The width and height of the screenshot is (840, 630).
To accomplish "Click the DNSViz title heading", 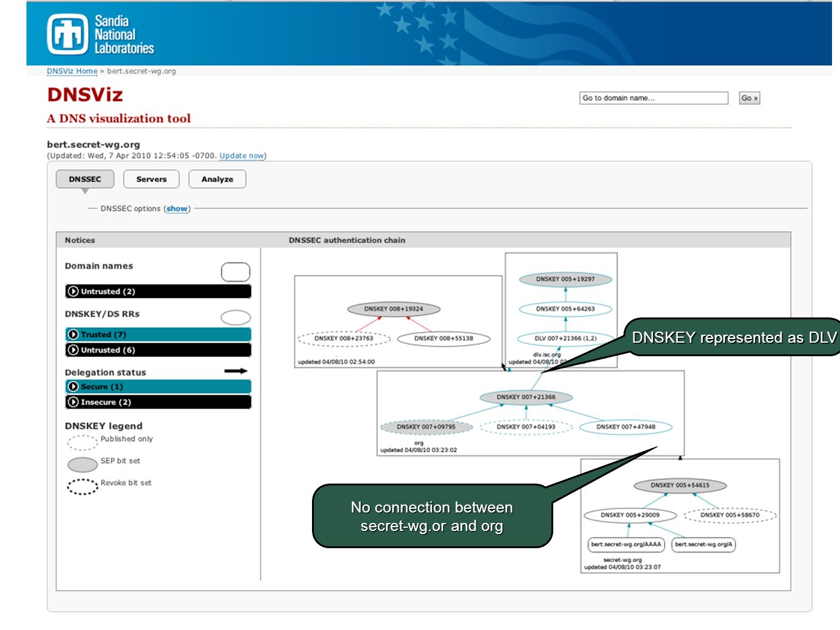I will coord(85,95).
